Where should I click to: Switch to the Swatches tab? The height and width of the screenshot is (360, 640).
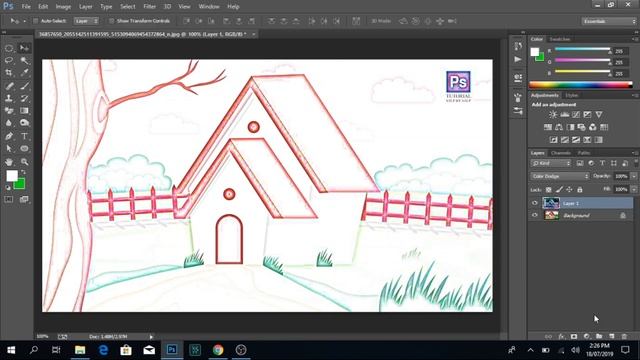(560, 39)
